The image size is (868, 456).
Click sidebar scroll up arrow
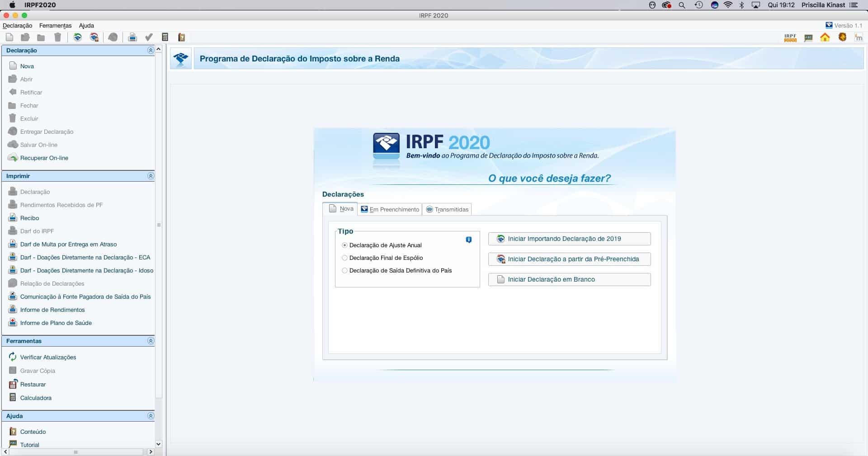coord(159,49)
